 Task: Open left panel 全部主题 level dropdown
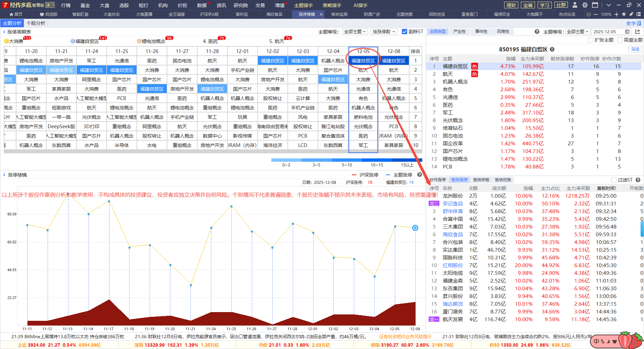click(x=355, y=32)
